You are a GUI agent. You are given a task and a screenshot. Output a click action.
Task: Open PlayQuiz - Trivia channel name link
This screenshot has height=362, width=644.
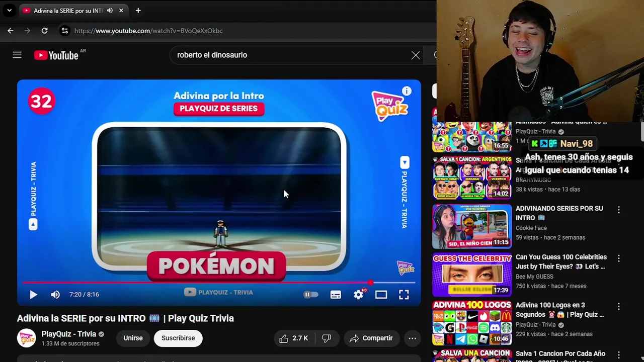click(69, 334)
